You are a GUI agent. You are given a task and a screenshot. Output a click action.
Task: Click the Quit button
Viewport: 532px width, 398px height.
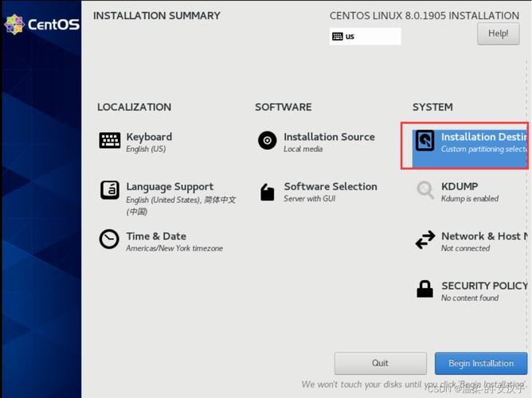click(380, 363)
